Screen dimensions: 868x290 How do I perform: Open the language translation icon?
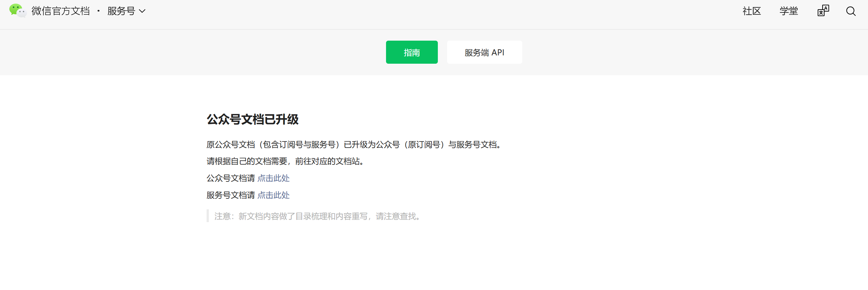pyautogui.click(x=823, y=11)
